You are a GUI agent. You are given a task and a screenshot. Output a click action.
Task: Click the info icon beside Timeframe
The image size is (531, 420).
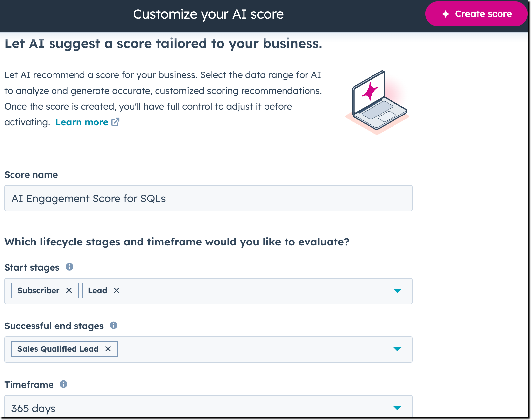pos(63,384)
